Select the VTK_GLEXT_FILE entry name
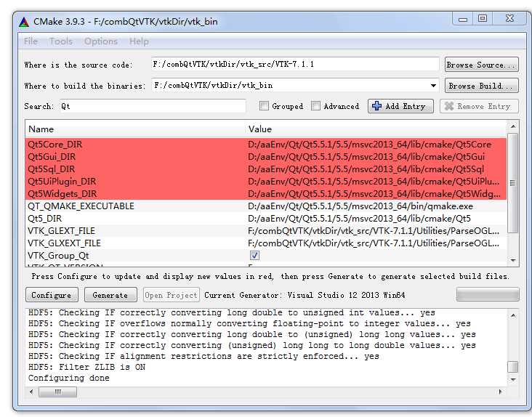 tap(61, 231)
